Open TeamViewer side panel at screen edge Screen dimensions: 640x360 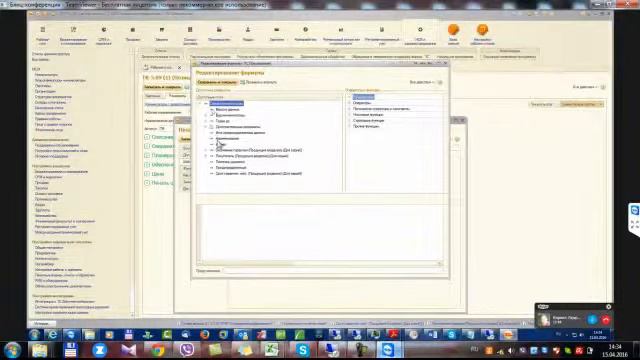(634, 219)
